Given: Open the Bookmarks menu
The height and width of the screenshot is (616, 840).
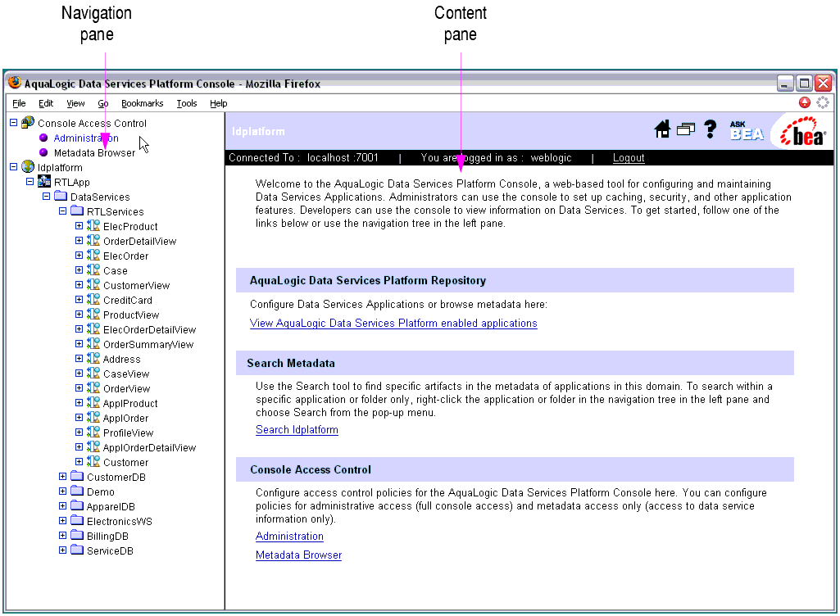Looking at the screenshot, I should 142,103.
